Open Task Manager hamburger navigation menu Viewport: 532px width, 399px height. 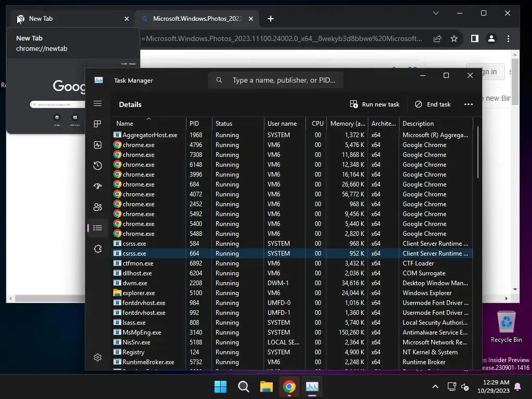(98, 103)
